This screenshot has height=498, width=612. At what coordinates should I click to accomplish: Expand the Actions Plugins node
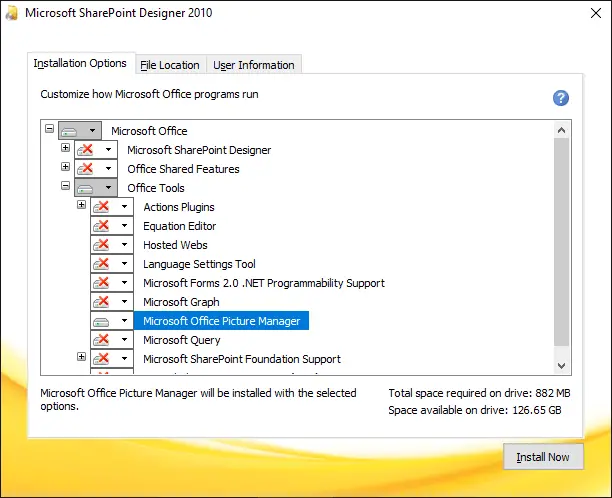(x=81, y=205)
